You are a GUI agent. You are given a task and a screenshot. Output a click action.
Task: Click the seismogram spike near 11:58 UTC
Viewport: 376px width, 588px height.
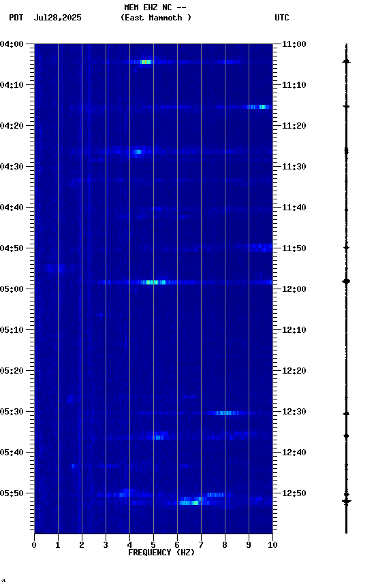point(346,281)
